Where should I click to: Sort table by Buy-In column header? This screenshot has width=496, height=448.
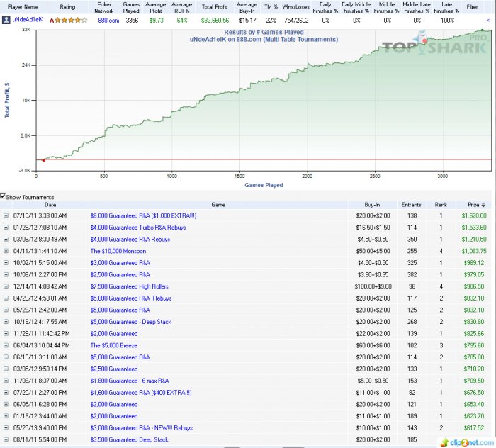click(372, 204)
